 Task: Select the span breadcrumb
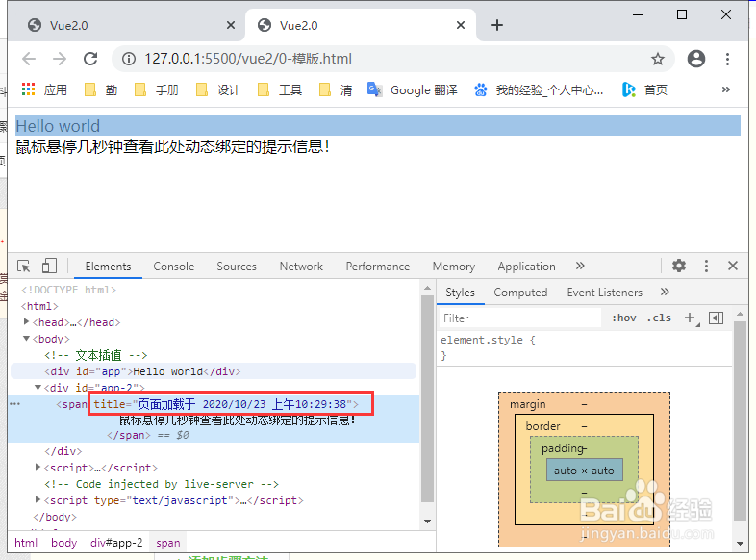168,543
